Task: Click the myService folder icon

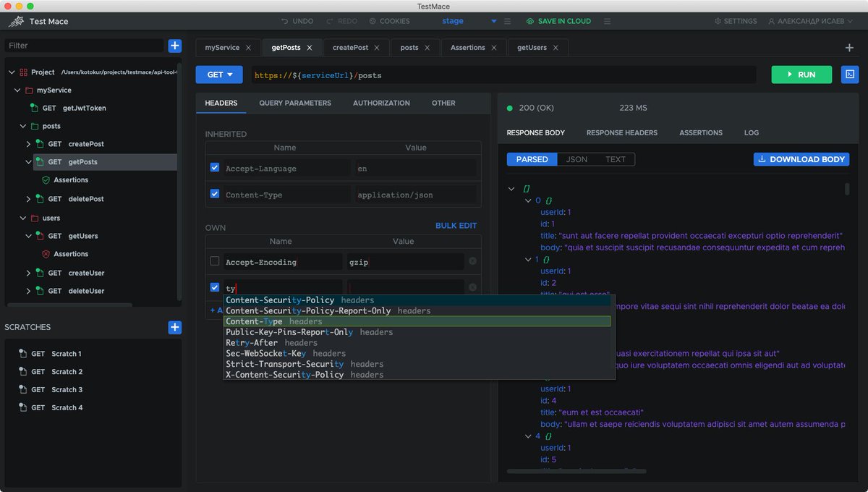Action: pos(29,90)
